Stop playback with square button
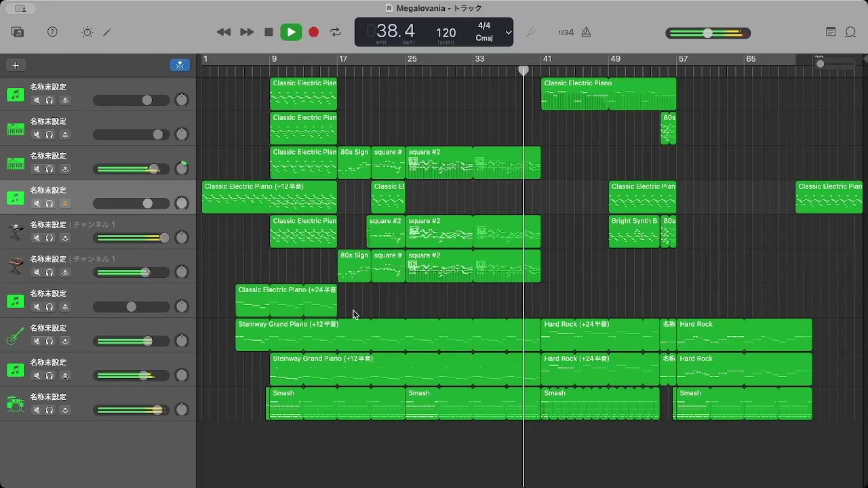The width and height of the screenshot is (868, 488). coord(269,32)
